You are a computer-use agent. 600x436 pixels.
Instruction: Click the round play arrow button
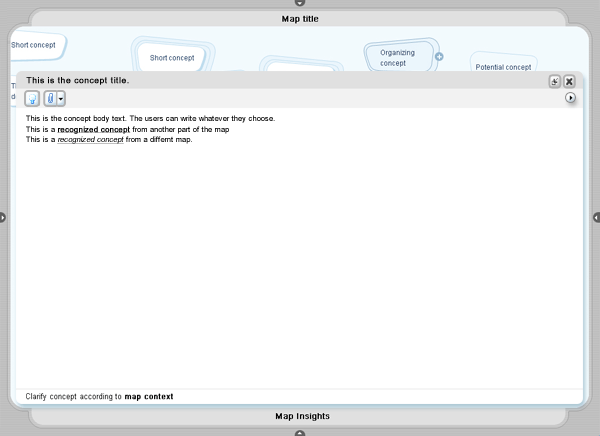(570, 98)
